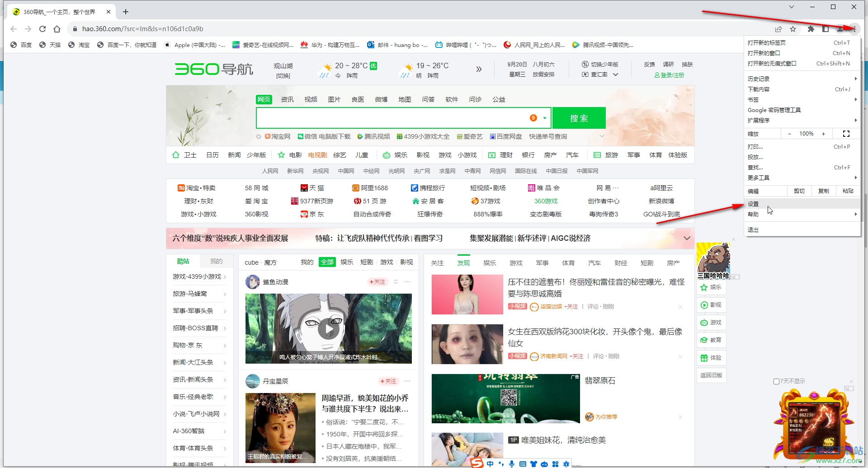Play the 鲨鱼动漫 video
This screenshot has width=868, height=468.
tap(329, 330)
